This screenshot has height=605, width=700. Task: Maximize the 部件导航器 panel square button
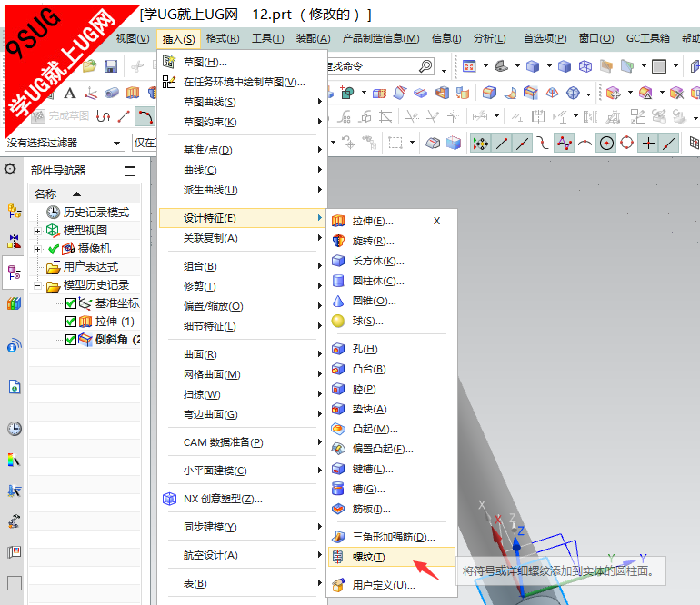click(130, 171)
